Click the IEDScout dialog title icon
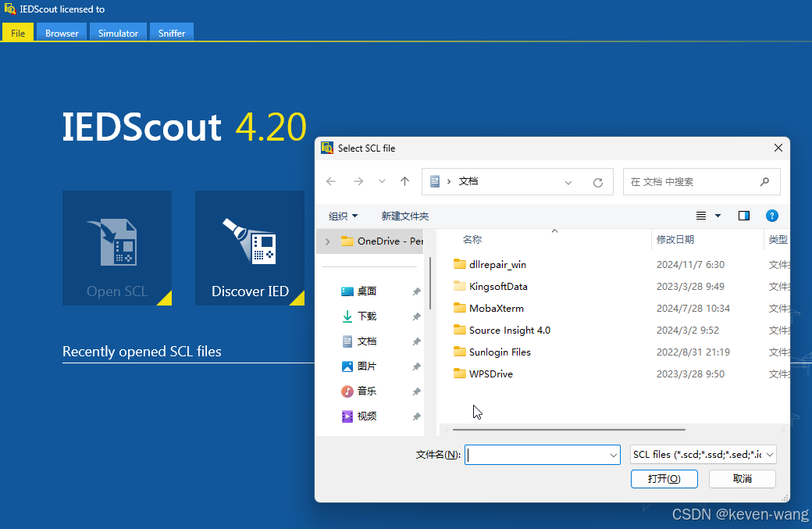The height and width of the screenshot is (529, 812). [327, 148]
